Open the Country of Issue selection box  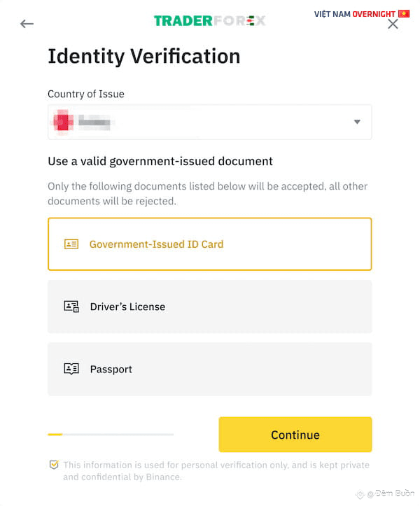[x=210, y=122]
